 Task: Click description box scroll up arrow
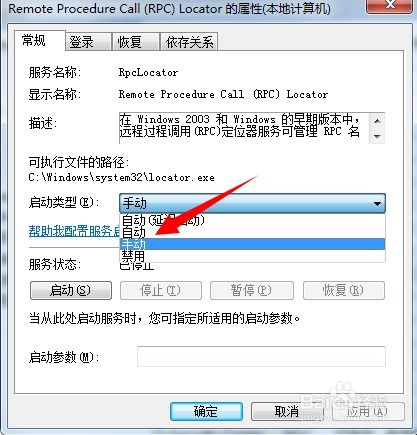[x=377, y=120]
